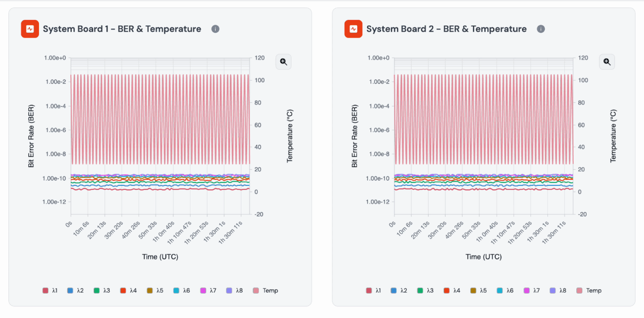Click the zoom magnifier on Board 2 chart
Screen dimensions: 644x318
tap(607, 62)
